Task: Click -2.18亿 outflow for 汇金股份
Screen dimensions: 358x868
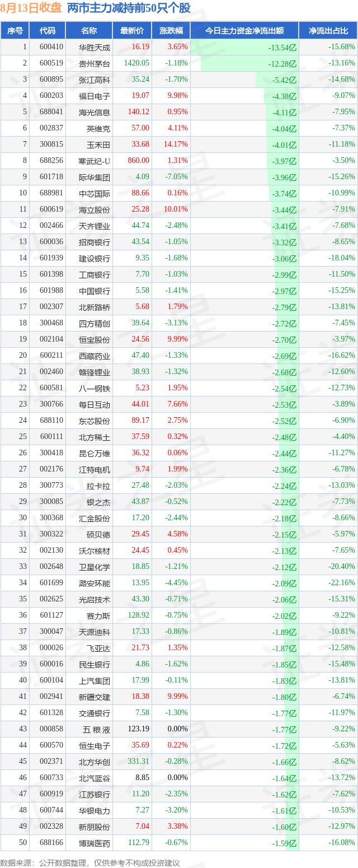Action: (285, 519)
